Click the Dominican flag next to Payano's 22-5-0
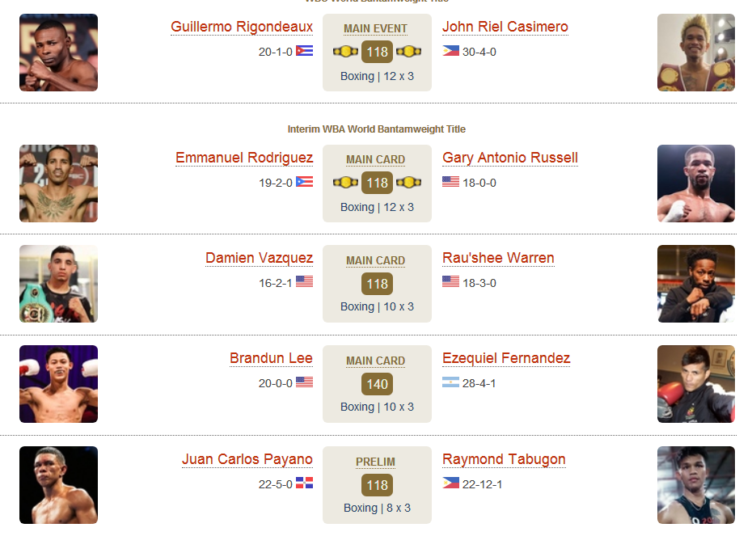Viewport: 756px width, 536px height. click(x=304, y=483)
